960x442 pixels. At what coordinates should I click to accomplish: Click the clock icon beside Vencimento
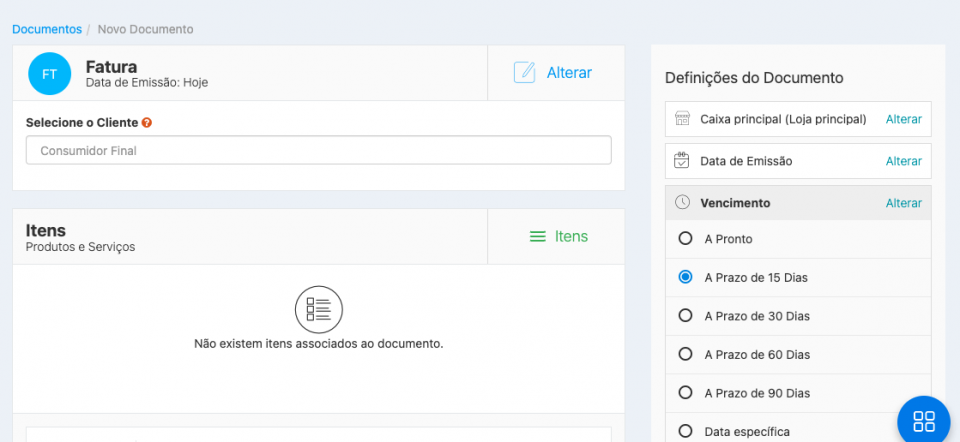pyautogui.click(x=682, y=203)
